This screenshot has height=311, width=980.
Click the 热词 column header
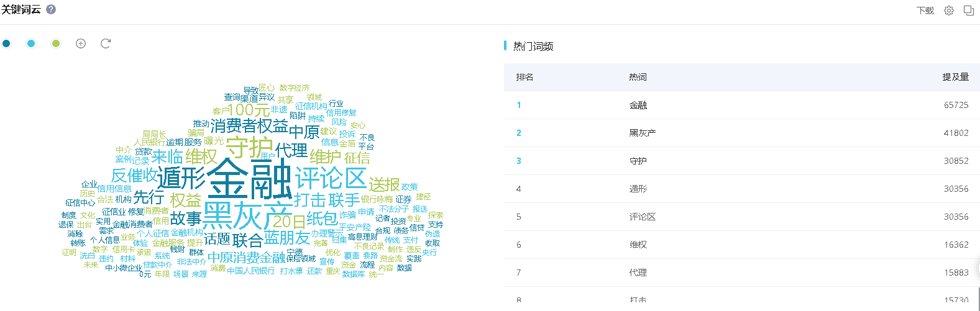[x=638, y=77]
